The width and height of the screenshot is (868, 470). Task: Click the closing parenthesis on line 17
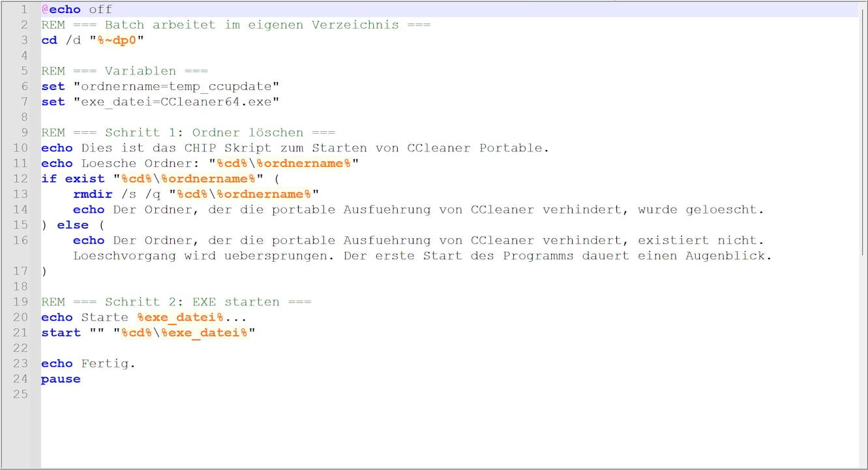[x=43, y=271]
